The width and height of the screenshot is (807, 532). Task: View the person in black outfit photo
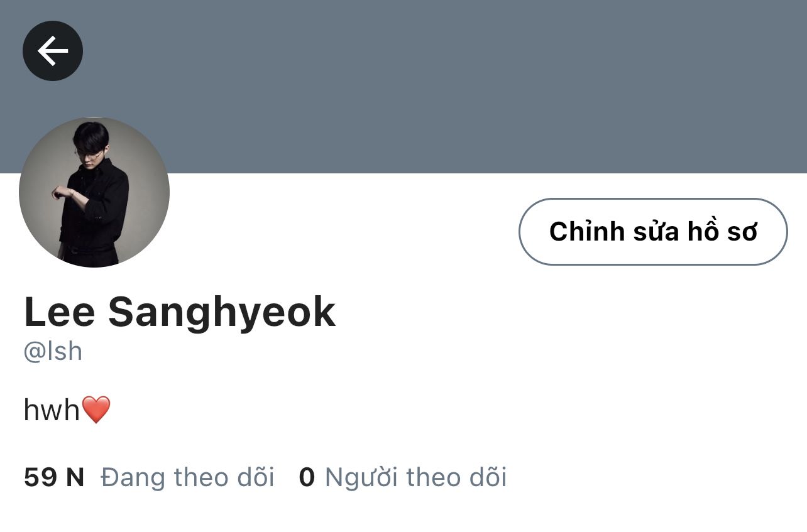tap(94, 192)
